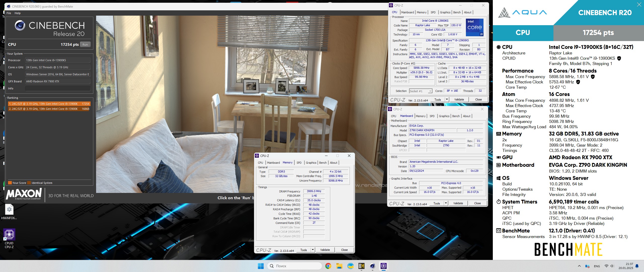Image resolution: width=644 pixels, height=272 pixels.
Task: Open BenchMate from the taskbar
Action: pos(361,266)
